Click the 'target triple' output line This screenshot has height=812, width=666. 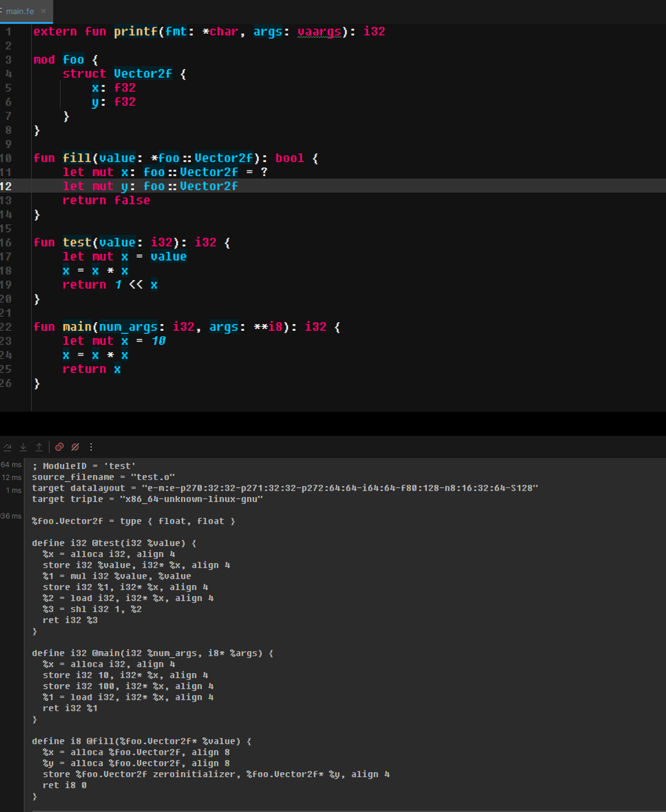(x=148, y=499)
